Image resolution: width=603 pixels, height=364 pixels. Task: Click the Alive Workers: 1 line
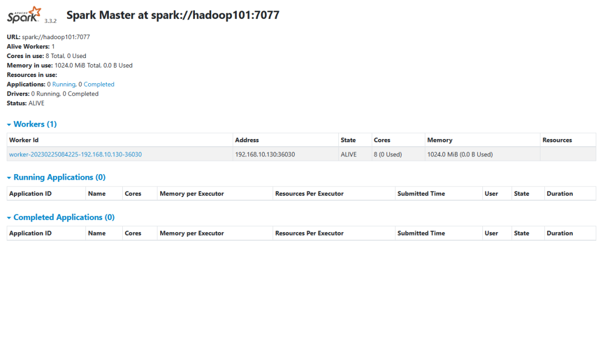point(31,46)
